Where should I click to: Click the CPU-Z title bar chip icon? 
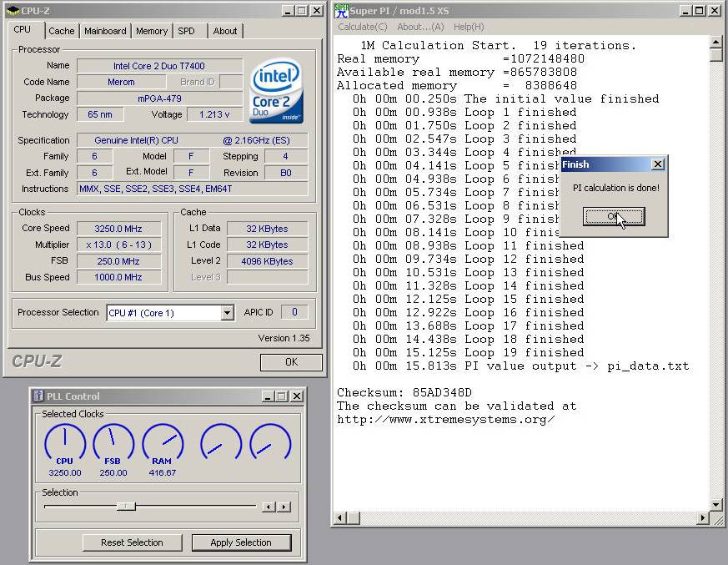tap(14, 11)
